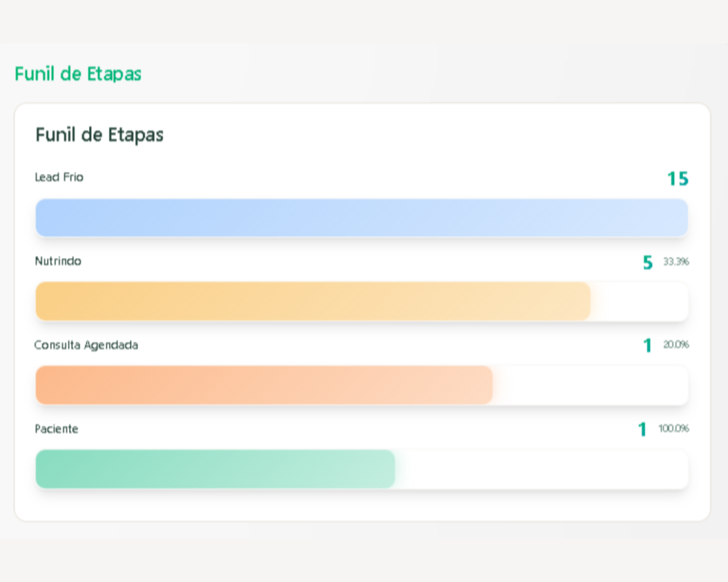The width and height of the screenshot is (728, 582).
Task: Click the Consulta Agendada count of 1
Action: tap(647, 346)
